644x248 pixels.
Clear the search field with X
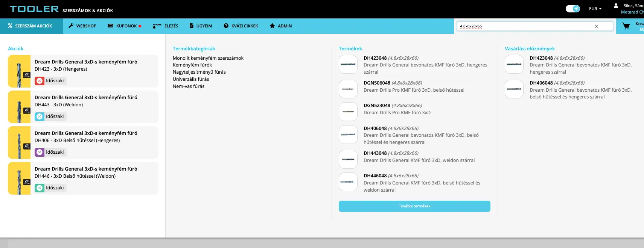coord(596,26)
